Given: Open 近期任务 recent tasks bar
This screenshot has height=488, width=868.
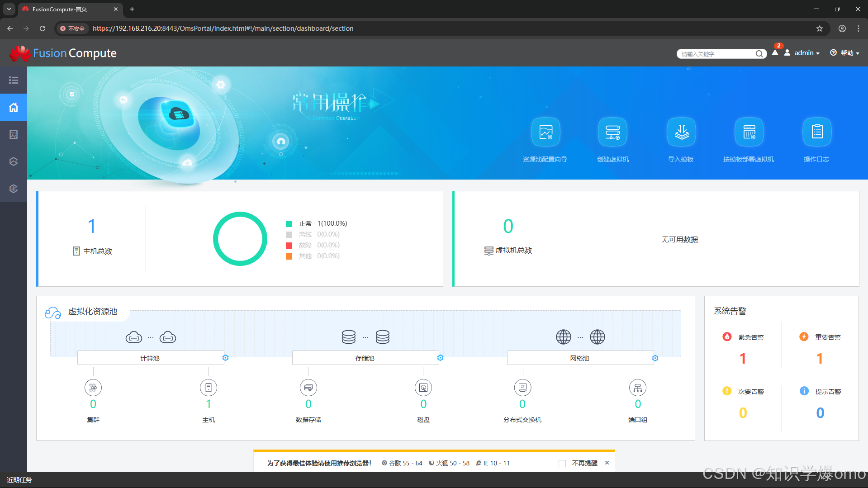Looking at the screenshot, I should point(19,480).
